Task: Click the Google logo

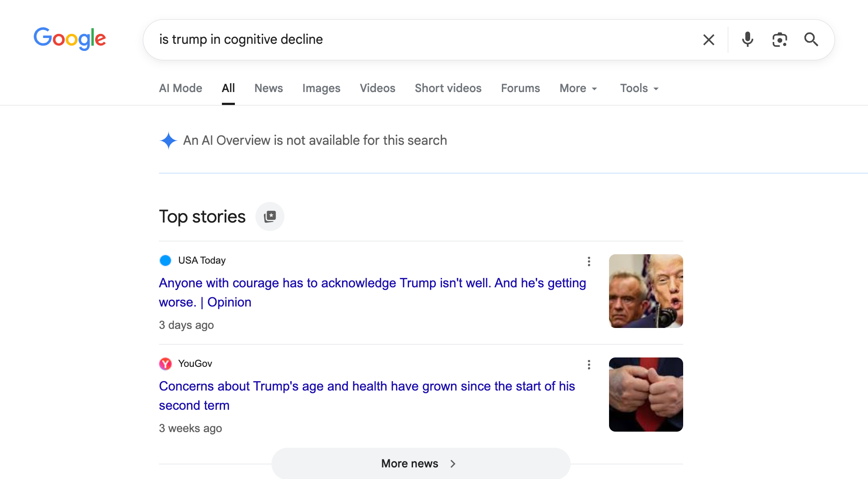Action: coord(70,39)
